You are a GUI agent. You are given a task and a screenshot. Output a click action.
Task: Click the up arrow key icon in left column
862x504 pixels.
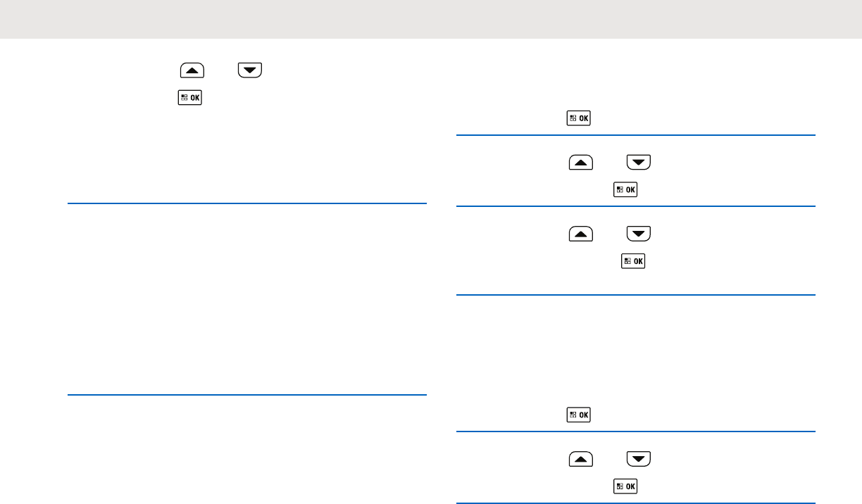click(193, 71)
